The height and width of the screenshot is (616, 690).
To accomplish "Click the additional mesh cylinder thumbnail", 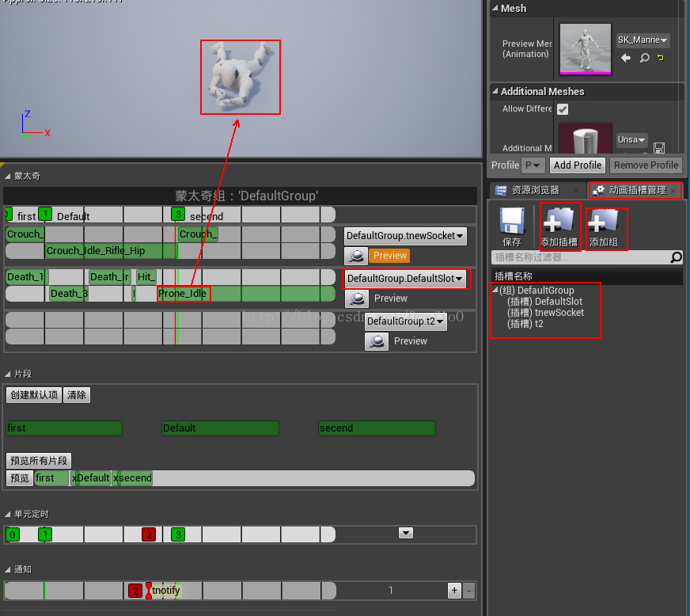I will click(x=585, y=139).
